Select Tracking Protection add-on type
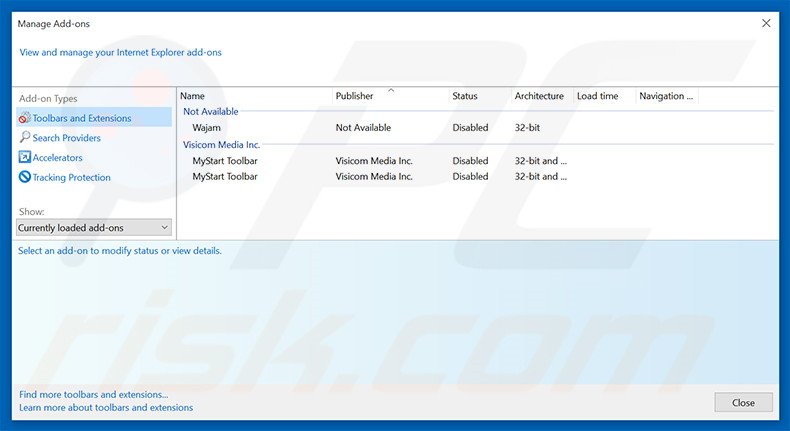 (x=72, y=177)
